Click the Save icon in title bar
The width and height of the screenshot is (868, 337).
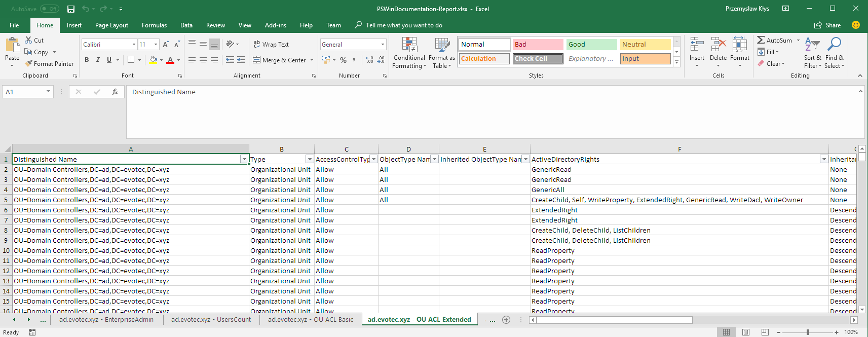[71, 9]
